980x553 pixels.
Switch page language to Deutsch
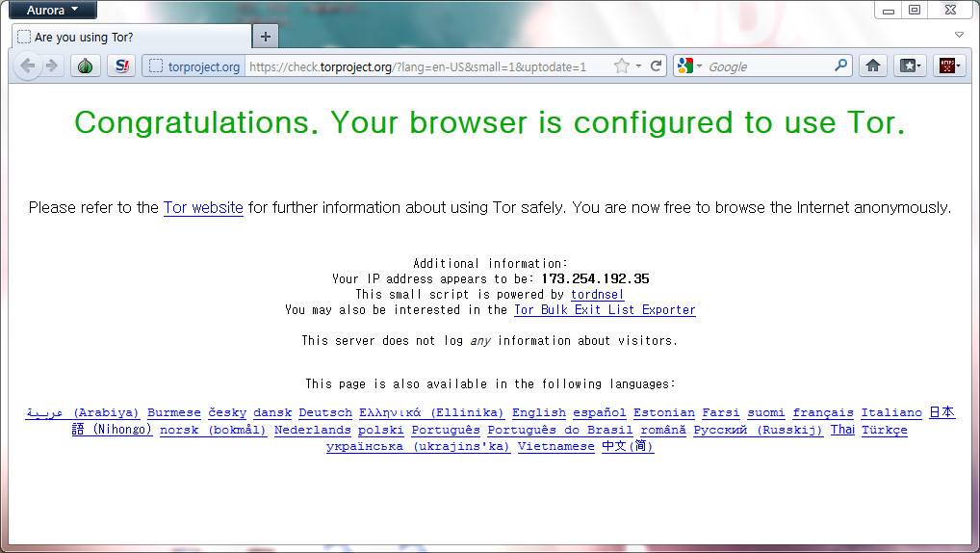(325, 413)
